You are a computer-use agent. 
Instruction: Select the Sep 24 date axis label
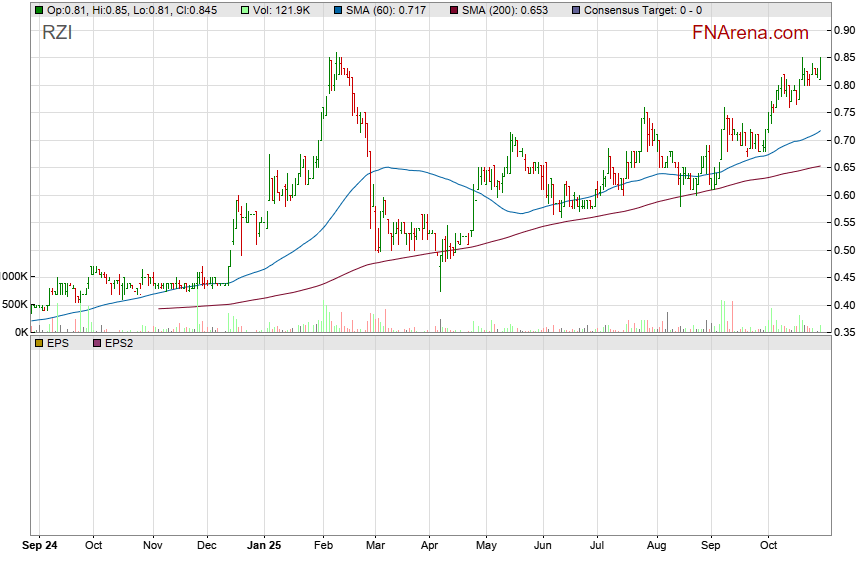click(x=41, y=547)
